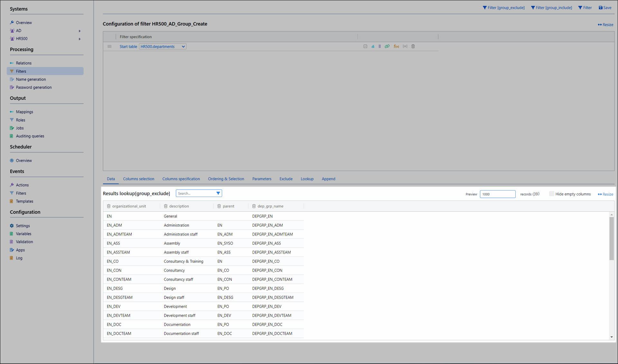Expand the HR500 system submenu arrow
Viewport: 618px width, 364px height.
(x=80, y=39)
